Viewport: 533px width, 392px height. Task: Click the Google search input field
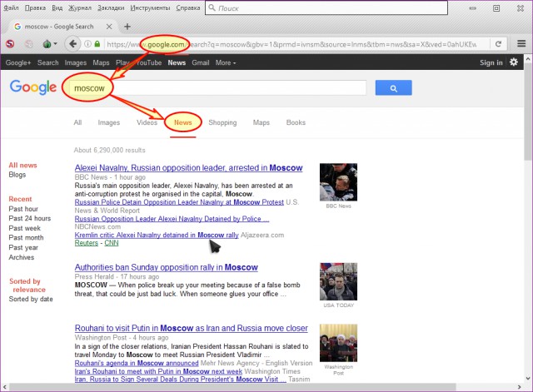[217, 88]
